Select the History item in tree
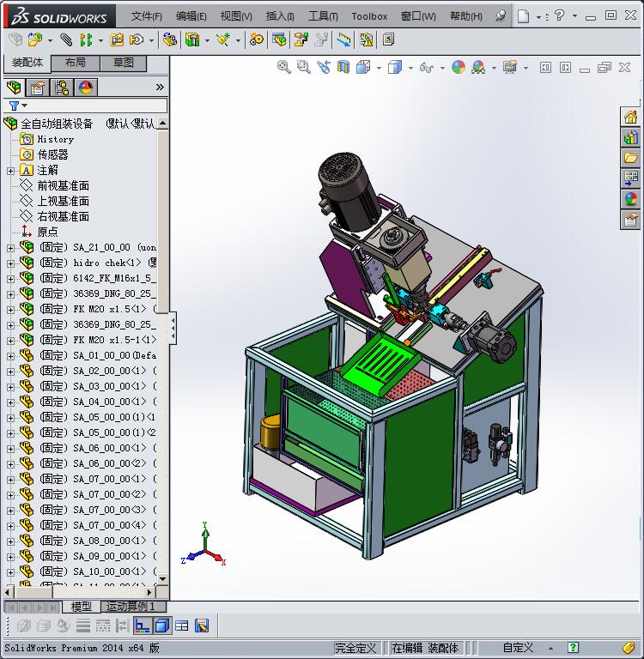Screen dimensions: 644x659 click(55, 139)
